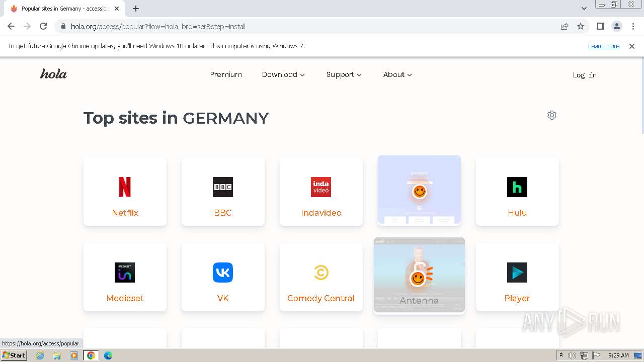Open the BBC site card
The height and width of the screenshot is (362, 644).
click(223, 192)
